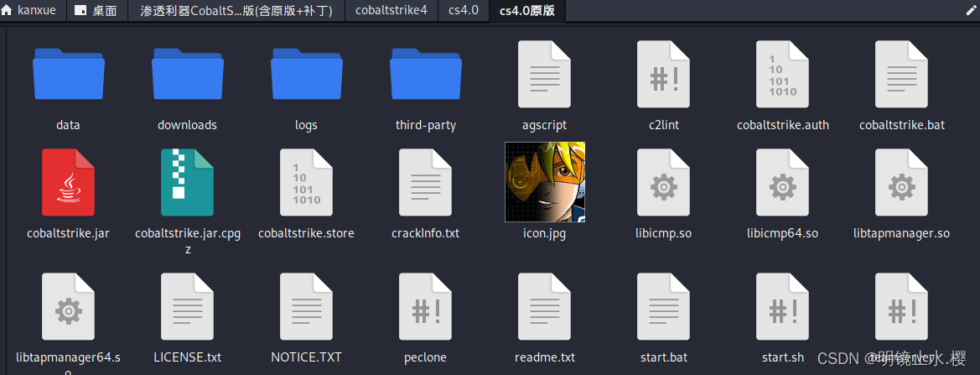Navigate to 渗透利器CobaltS...版 path segment
Viewport: 980px width, 375px height.
click(236, 11)
